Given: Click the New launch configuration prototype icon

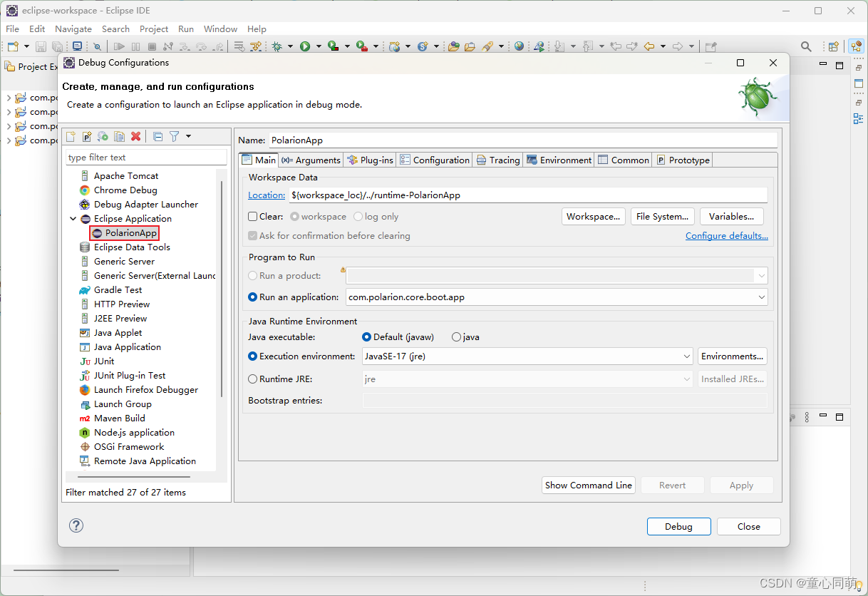Looking at the screenshot, I should coord(87,136).
